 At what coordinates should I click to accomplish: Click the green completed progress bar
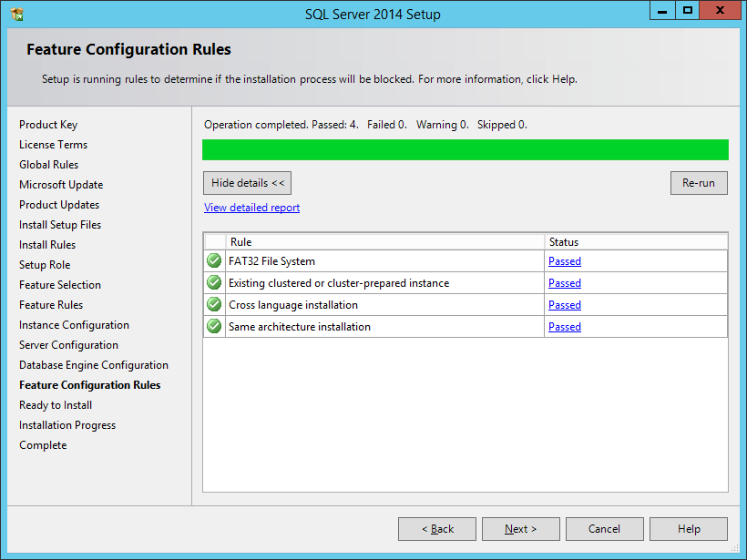tap(465, 150)
